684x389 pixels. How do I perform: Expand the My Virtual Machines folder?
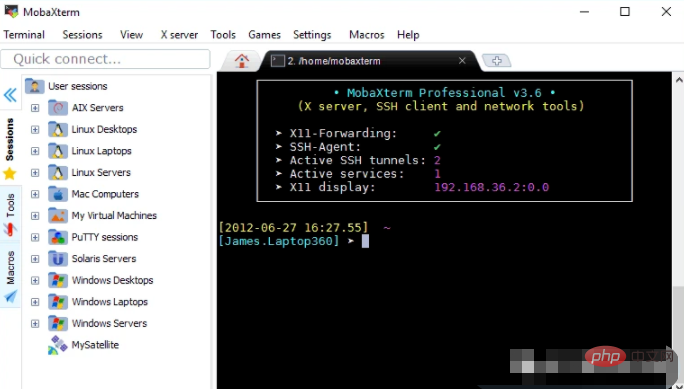click(35, 216)
